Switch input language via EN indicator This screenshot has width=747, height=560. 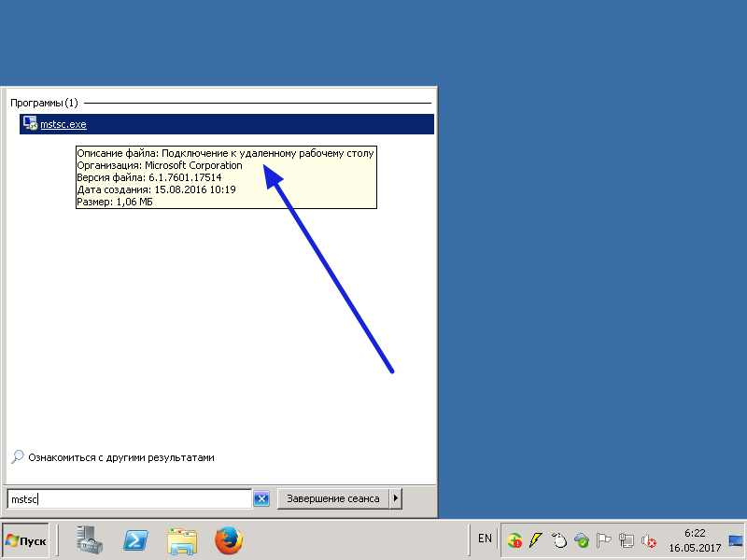(x=485, y=539)
